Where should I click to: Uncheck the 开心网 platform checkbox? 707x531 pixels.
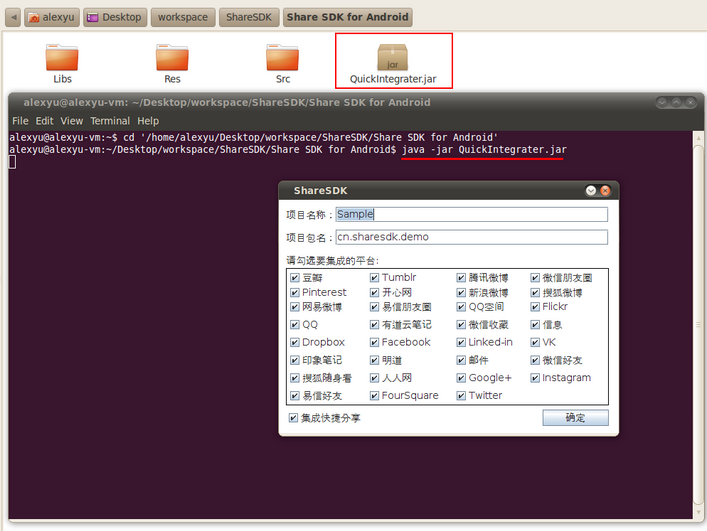click(374, 293)
